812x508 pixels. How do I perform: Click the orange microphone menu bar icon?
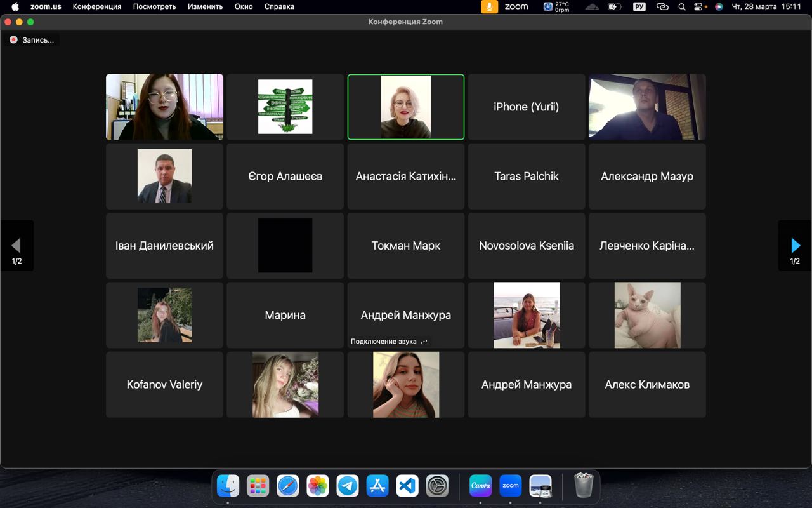pos(489,7)
